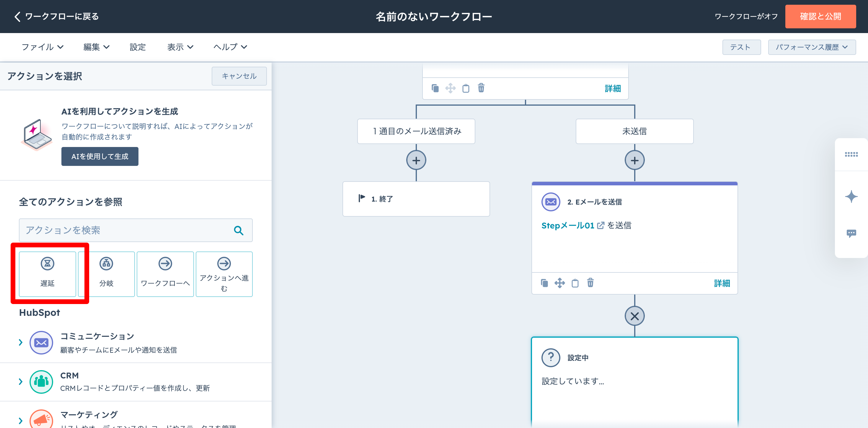This screenshot has height=428, width=868.
Task: Click the move icon on the top action card
Action: 450,88
